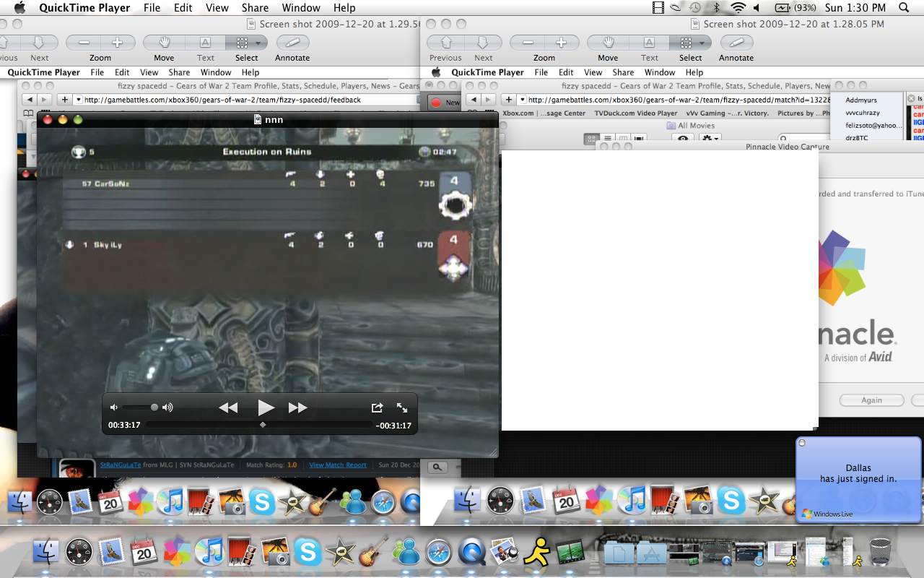
Task: Zoom in in the 1.29 screenshot Preview window
Action: click(117, 43)
